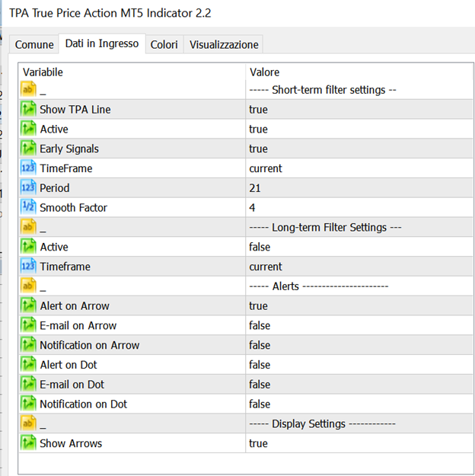The height and width of the screenshot is (476, 475).
Task: Click the double-type icon beside Smooth Factor
Action: [x=28, y=208]
